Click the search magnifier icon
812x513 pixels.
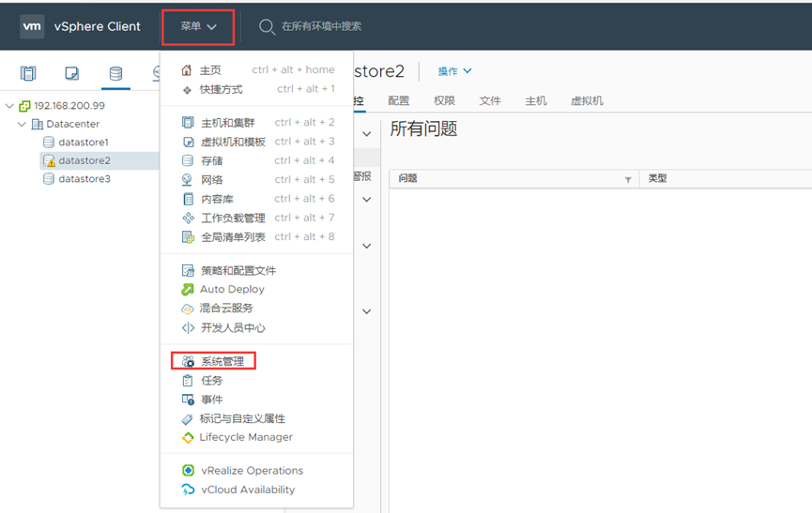[267, 26]
